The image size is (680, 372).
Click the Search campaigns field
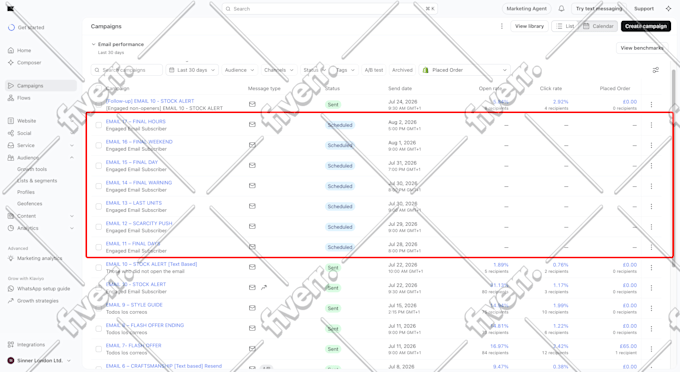pos(127,70)
